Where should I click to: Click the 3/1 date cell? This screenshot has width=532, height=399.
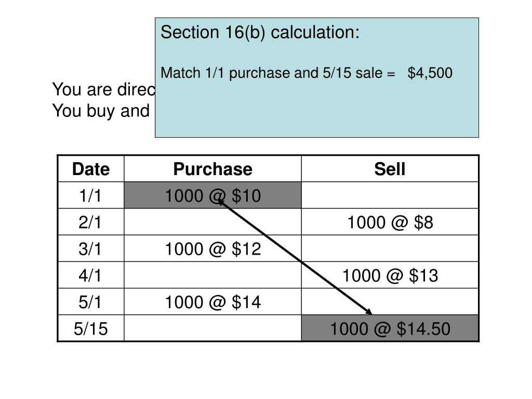(91, 248)
